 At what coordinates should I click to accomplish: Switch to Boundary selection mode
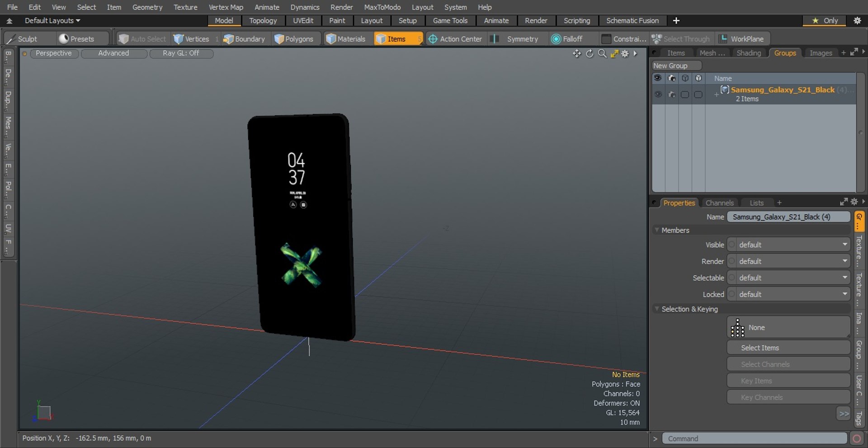click(244, 39)
